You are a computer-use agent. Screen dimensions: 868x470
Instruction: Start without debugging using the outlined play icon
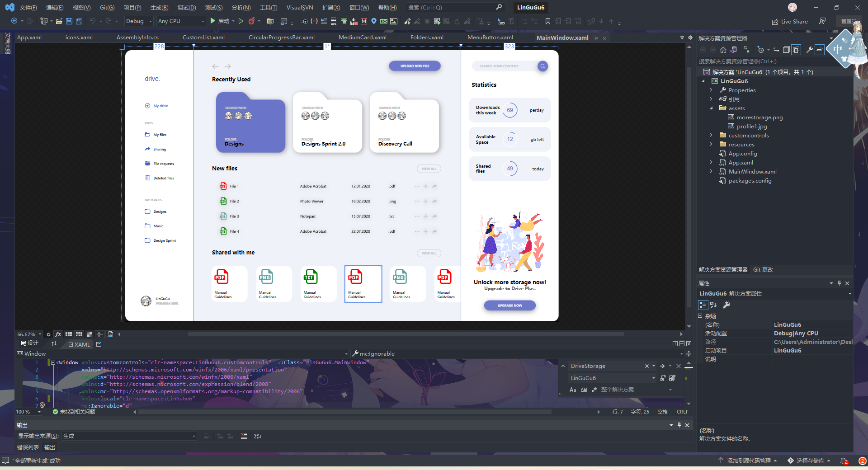click(x=241, y=21)
